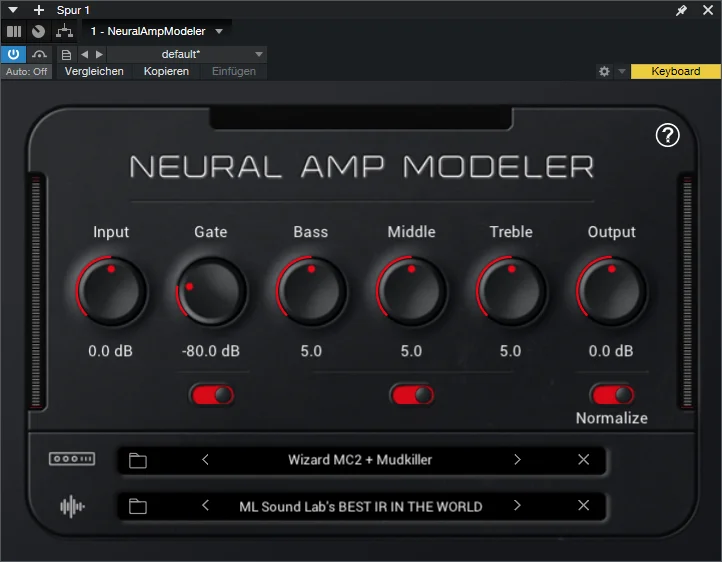The image size is (722, 562).
Task: Toggle the noise Gate switch
Action: click(212, 395)
